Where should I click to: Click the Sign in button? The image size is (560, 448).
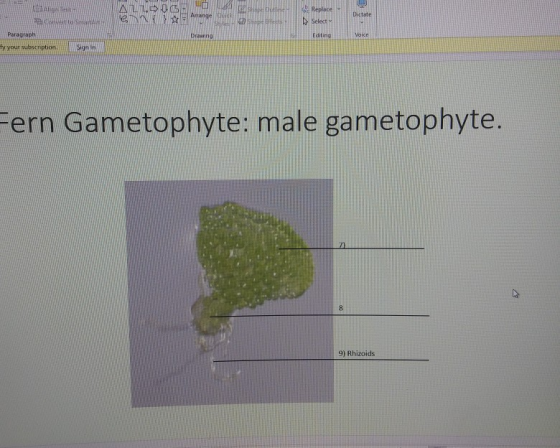pyautogui.click(x=86, y=47)
